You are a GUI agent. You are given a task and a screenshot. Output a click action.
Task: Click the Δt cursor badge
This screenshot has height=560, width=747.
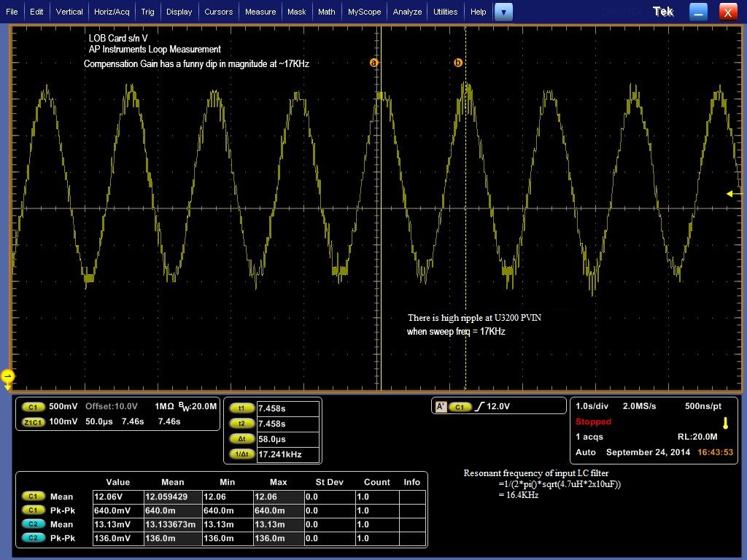241,438
